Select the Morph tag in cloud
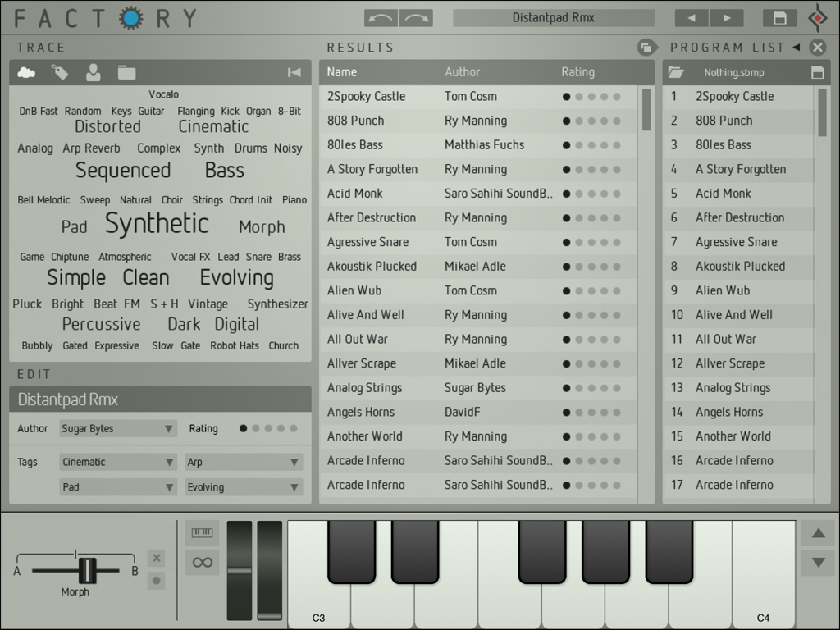 (x=262, y=227)
